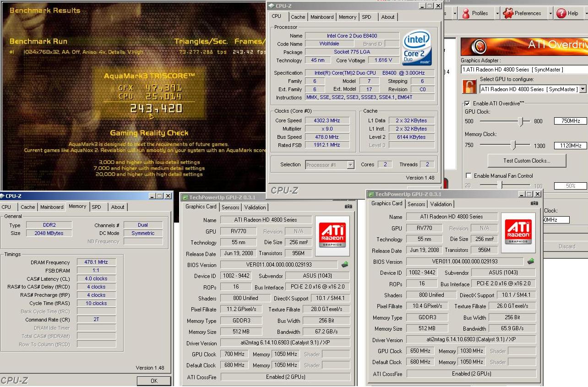The width and height of the screenshot is (588, 387).
Task: Open Mainboard tab in CPU-Z processor window
Action: (322, 17)
